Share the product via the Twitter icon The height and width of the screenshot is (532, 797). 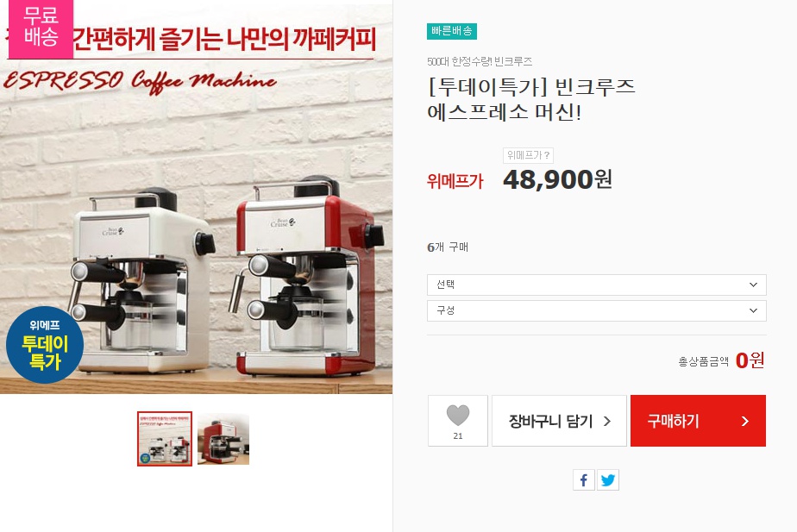(x=608, y=480)
